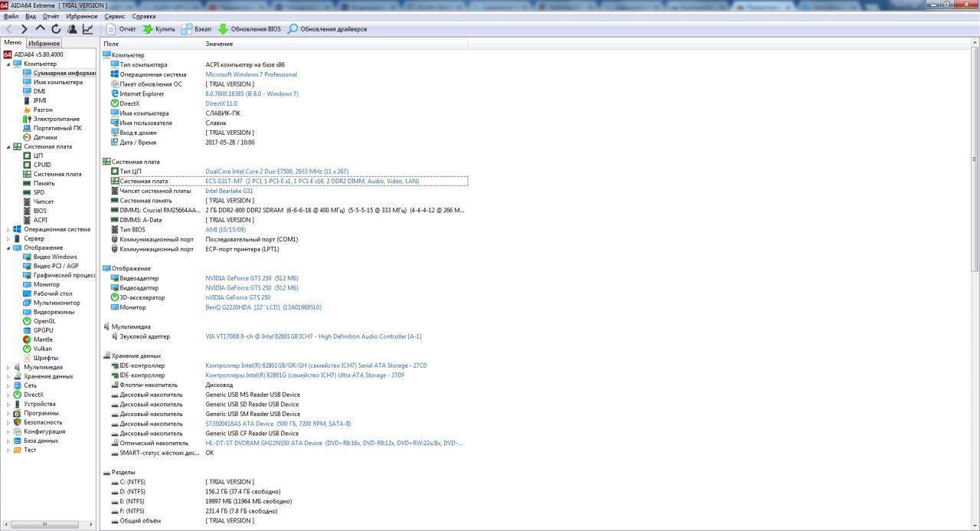
Task: Click the IPMI icon in the sidebar tree
Action: click(28, 100)
